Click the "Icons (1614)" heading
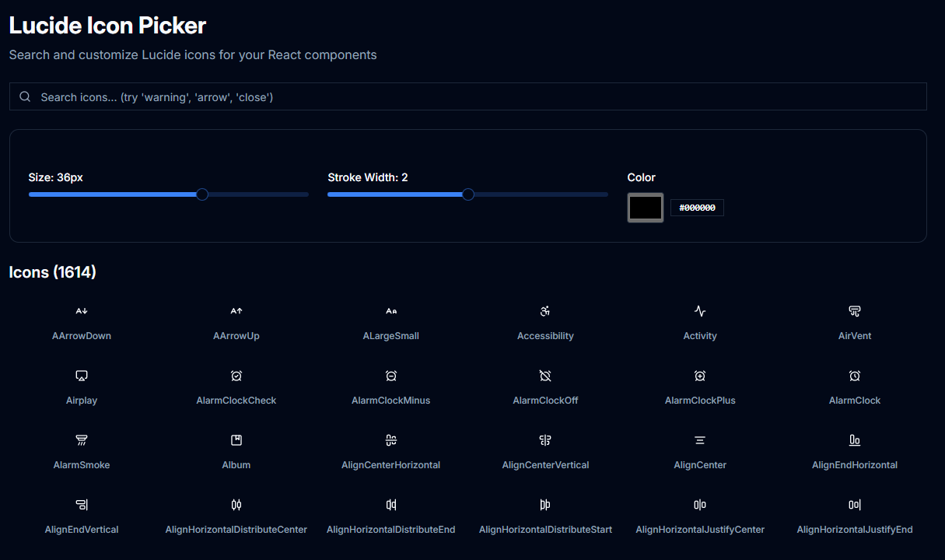 click(53, 272)
